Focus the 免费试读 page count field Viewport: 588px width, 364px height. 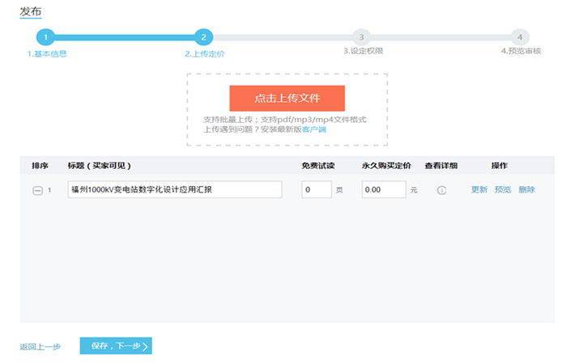(316, 189)
